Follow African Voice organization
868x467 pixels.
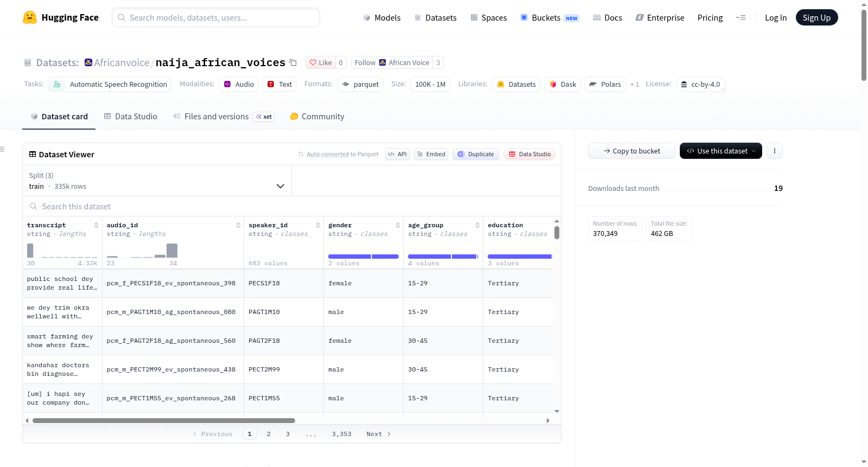coord(392,62)
